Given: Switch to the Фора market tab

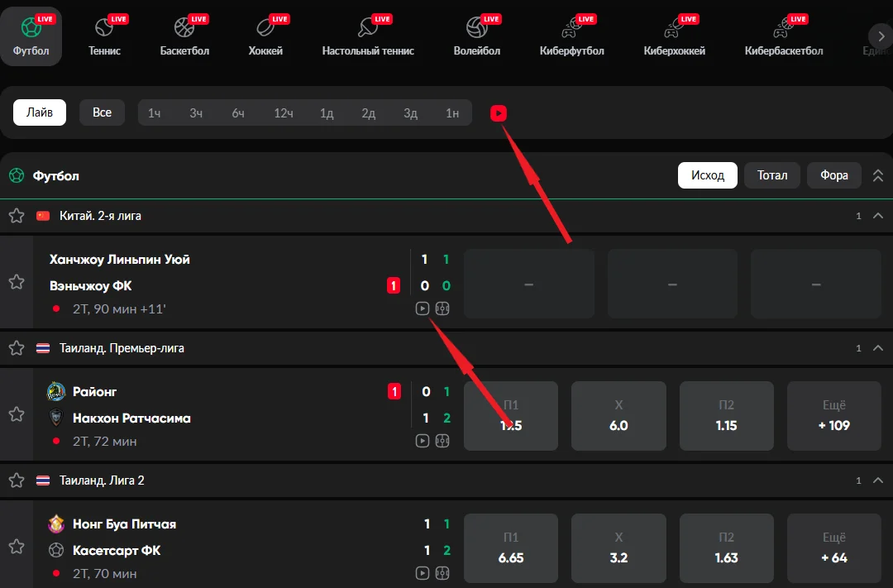Looking at the screenshot, I should (833, 175).
